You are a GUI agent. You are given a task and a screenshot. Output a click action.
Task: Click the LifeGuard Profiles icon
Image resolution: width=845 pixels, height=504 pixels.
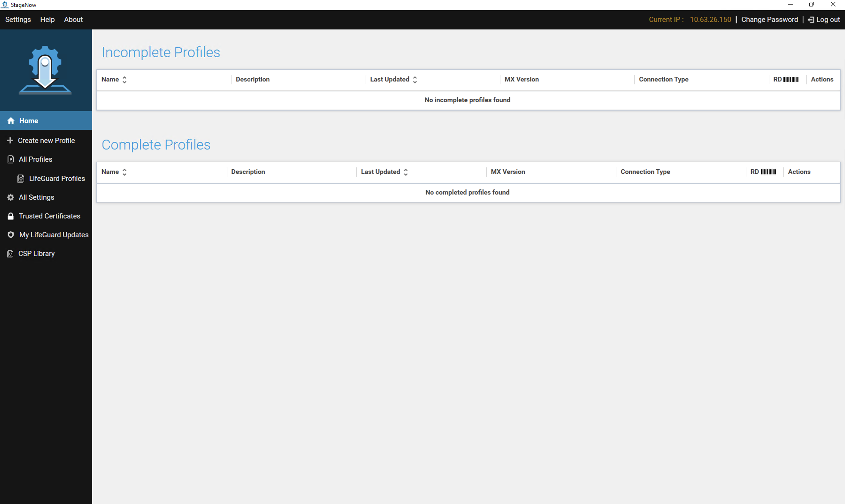pos(21,178)
